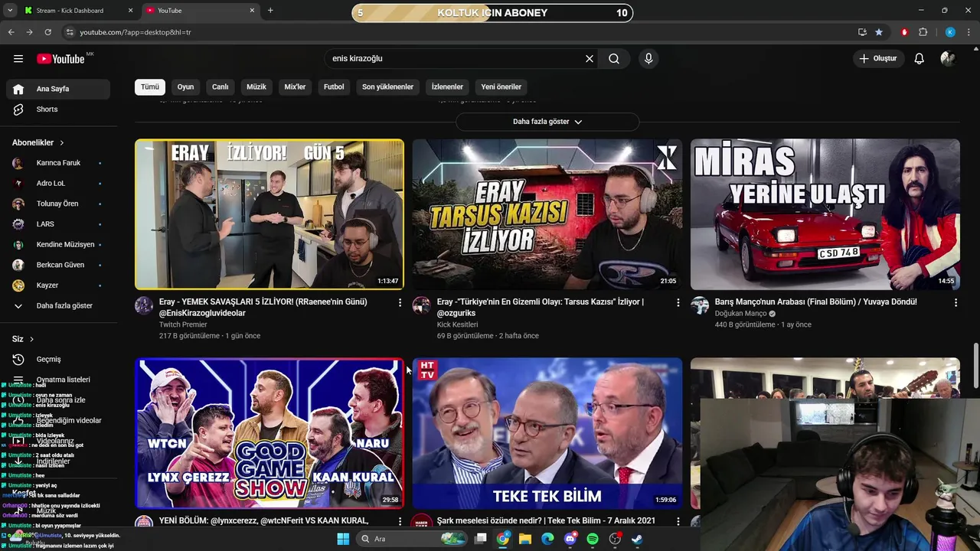Click the magnifier search button
980x551 pixels.
[614, 59]
